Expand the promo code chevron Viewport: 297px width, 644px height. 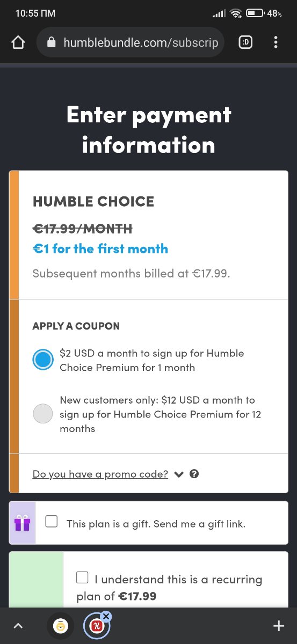[x=179, y=474]
